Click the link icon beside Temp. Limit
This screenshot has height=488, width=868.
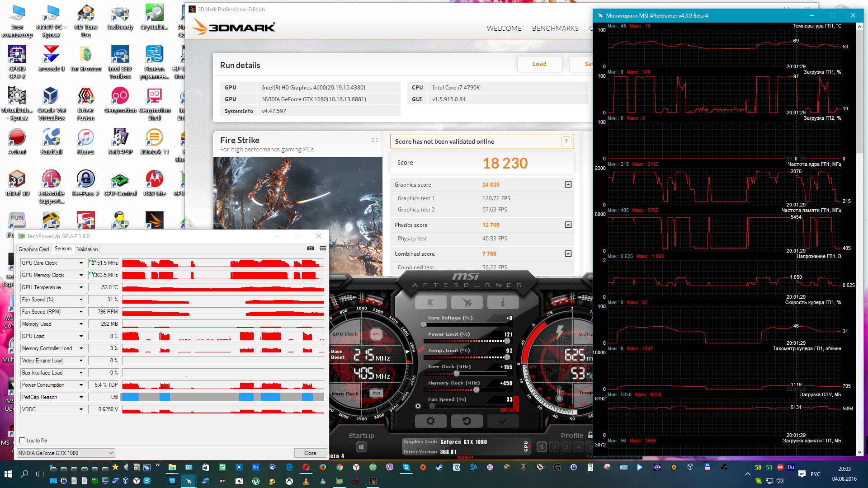coord(421,349)
